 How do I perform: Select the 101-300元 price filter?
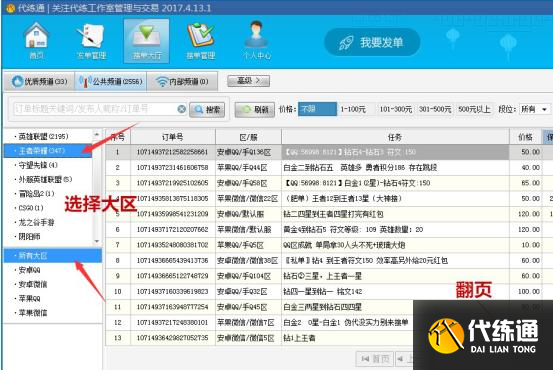395,109
